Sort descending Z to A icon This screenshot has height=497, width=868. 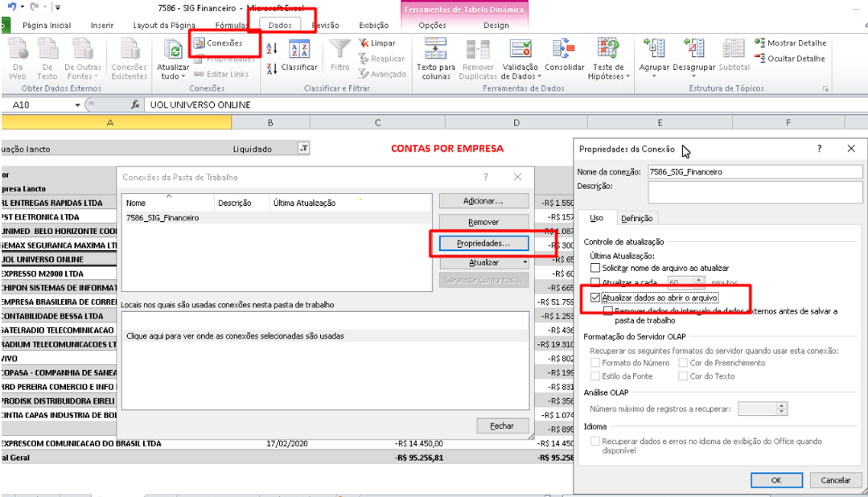[271, 69]
